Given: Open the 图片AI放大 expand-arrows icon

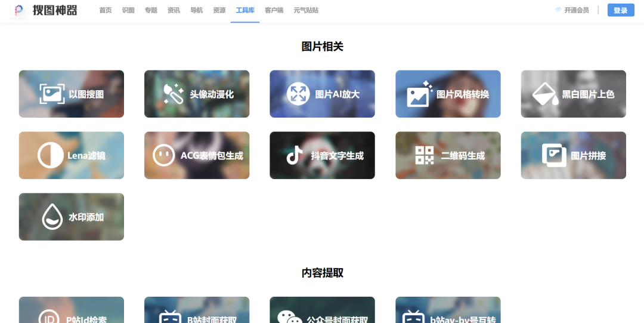Looking at the screenshot, I should click(x=298, y=94).
